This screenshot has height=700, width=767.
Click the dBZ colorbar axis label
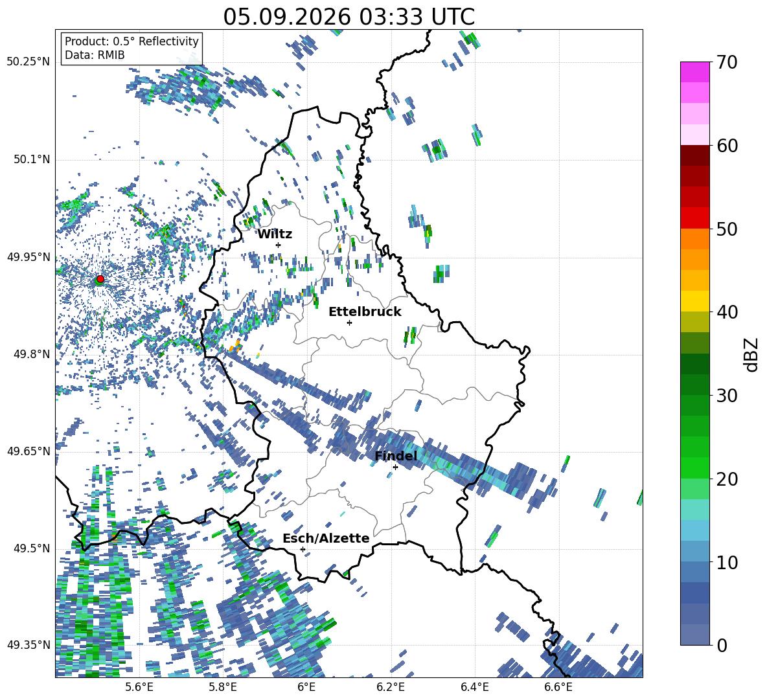click(752, 354)
